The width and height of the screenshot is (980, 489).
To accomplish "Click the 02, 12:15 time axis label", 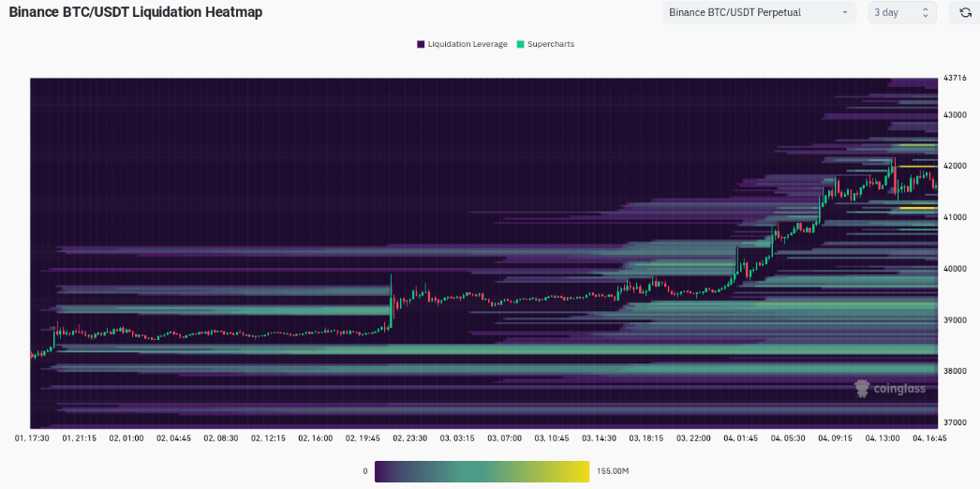I will (268, 438).
